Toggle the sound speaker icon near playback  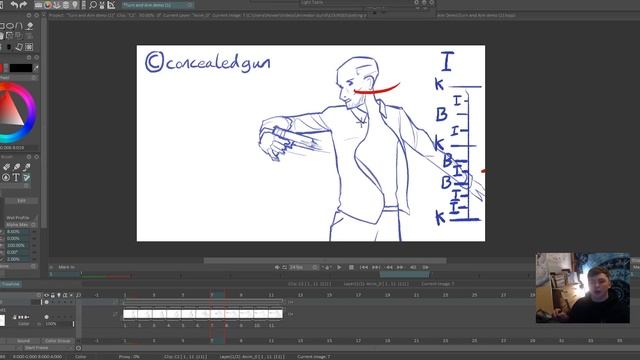coord(277,267)
